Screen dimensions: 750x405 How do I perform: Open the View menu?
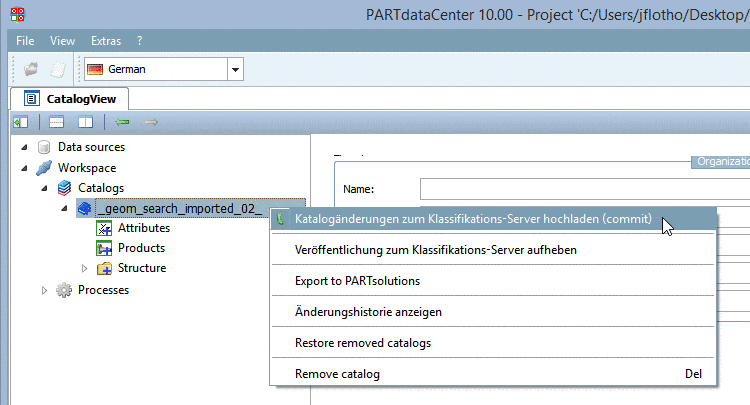pyautogui.click(x=62, y=41)
